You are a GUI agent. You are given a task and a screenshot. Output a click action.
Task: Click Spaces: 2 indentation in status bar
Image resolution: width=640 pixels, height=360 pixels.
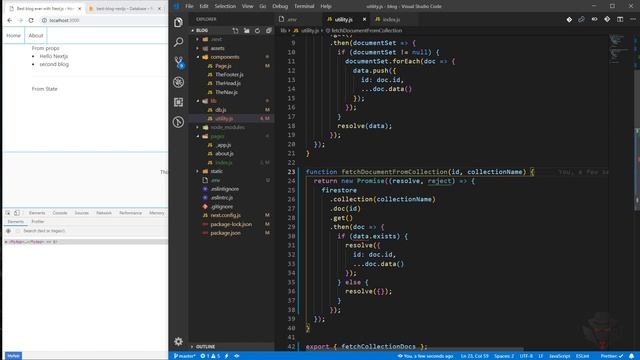[504, 356]
